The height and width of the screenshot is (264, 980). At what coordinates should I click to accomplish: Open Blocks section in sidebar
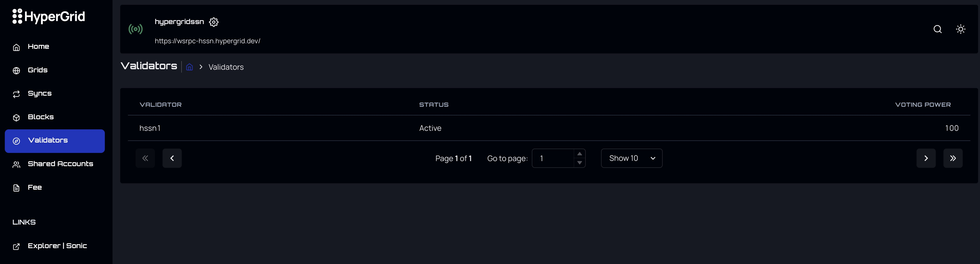tap(40, 117)
